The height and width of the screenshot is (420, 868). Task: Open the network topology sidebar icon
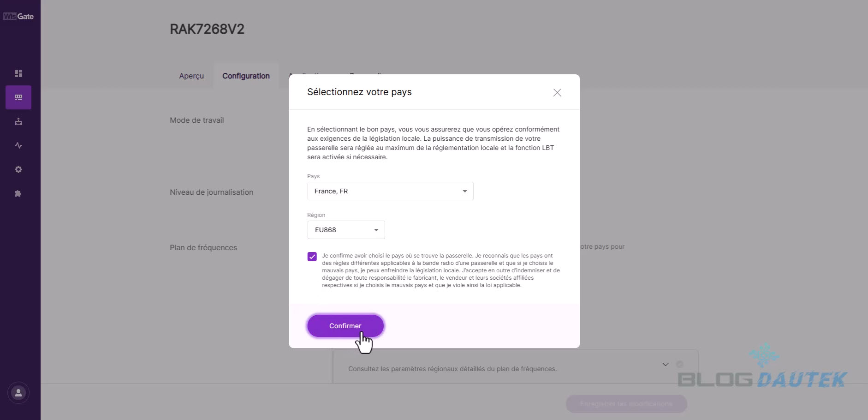click(x=18, y=121)
